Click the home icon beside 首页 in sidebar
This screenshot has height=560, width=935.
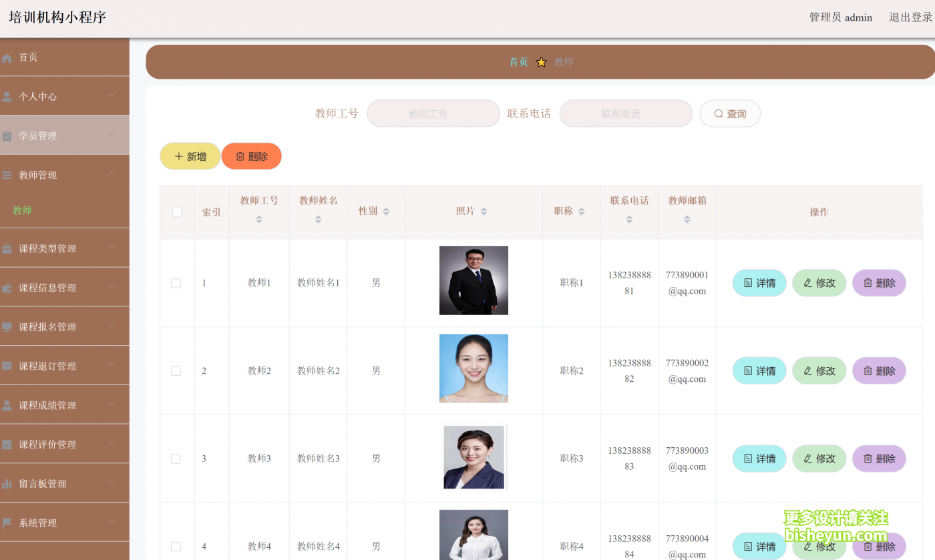7,58
